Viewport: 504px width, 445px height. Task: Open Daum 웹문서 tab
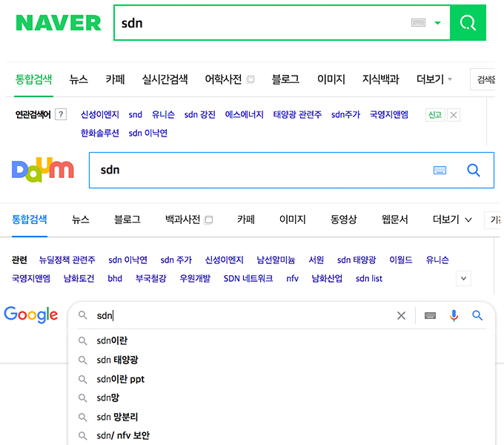tap(395, 220)
